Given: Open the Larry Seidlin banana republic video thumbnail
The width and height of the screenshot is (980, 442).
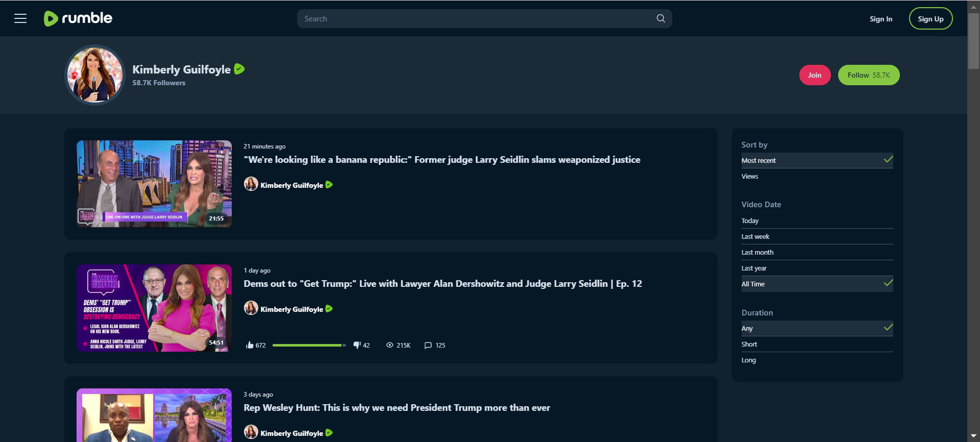Looking at the screenshot, I should (154, 184).
